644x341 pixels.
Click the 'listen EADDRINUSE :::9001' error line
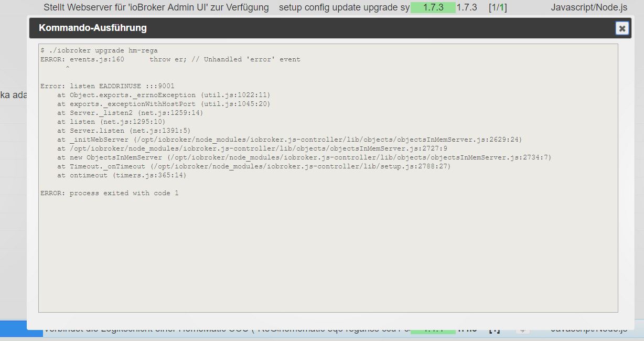click(x=107, y=86)
